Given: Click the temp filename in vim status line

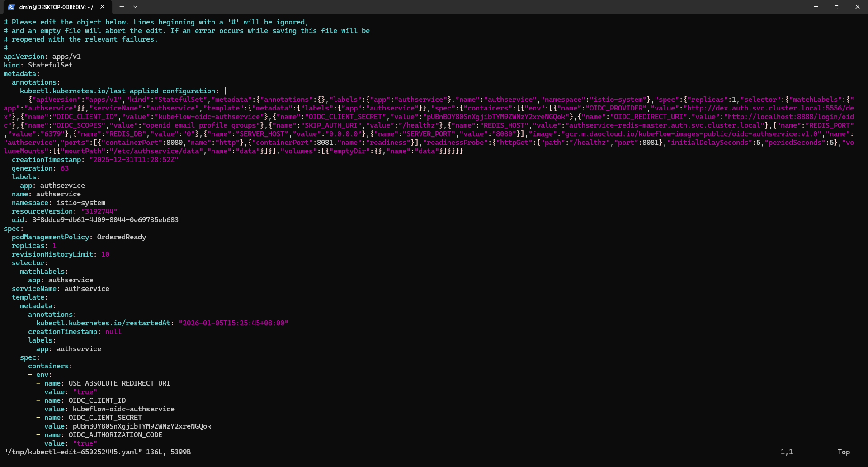Looking at the screenshot, I should tap(73, 452).
